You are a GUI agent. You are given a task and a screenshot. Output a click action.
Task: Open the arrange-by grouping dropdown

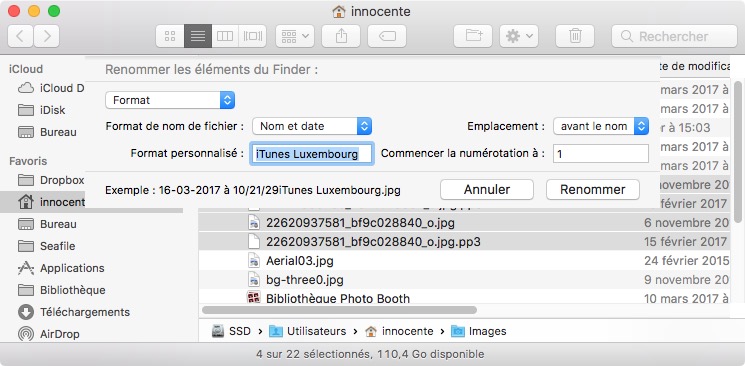point(295,36)
